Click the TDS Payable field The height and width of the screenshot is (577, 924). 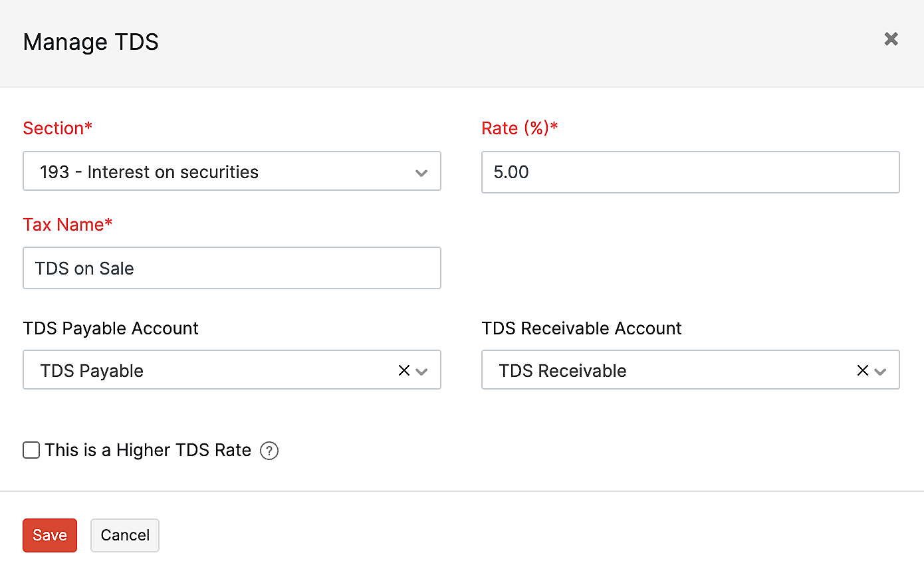coord(199,370)
